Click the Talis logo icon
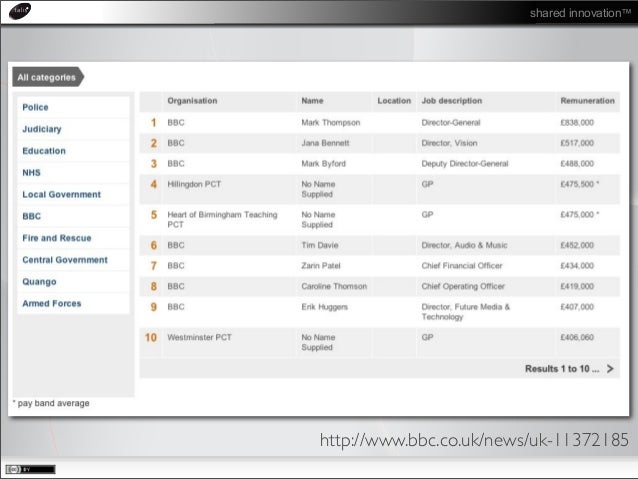Viewport: 638px width, 479px height. (x=20, y=11)
